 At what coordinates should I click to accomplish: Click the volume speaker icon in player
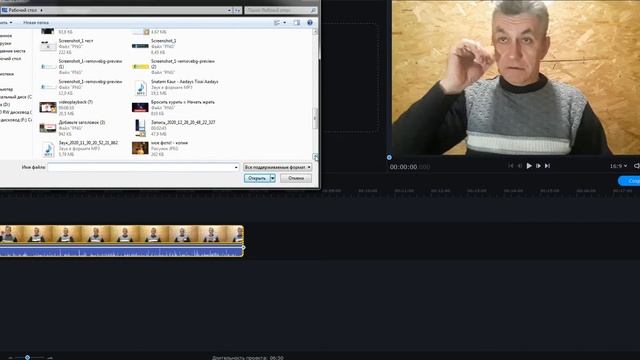pyautogui.click(x=637, y=166)
